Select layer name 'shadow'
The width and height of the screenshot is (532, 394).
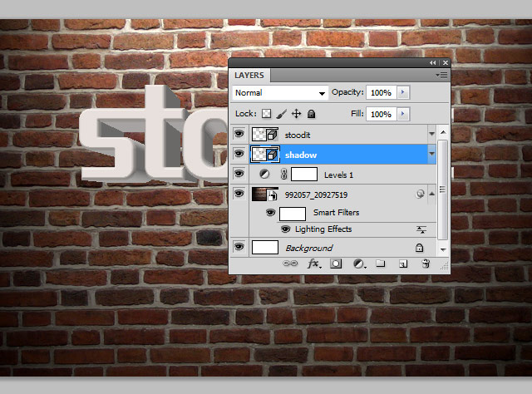point(301,155)
